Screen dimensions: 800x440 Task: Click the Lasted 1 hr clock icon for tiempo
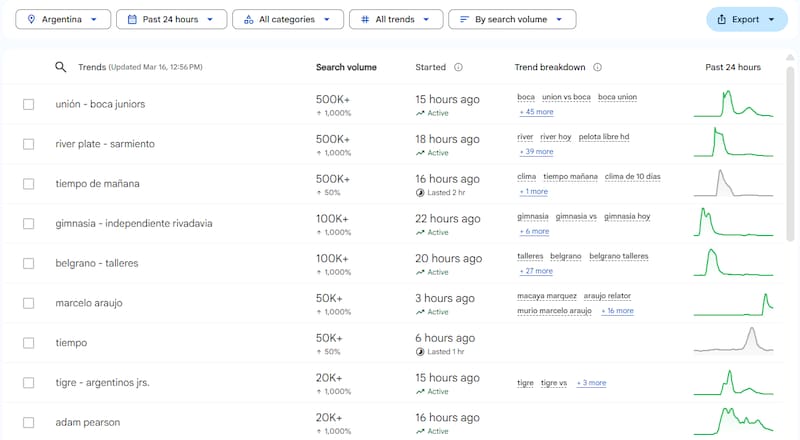click(420, 352)
